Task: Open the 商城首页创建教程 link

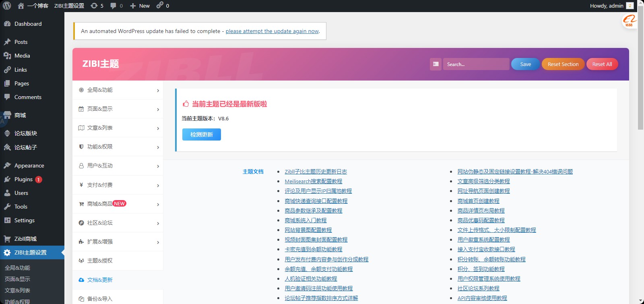Action: click(478, 201)
